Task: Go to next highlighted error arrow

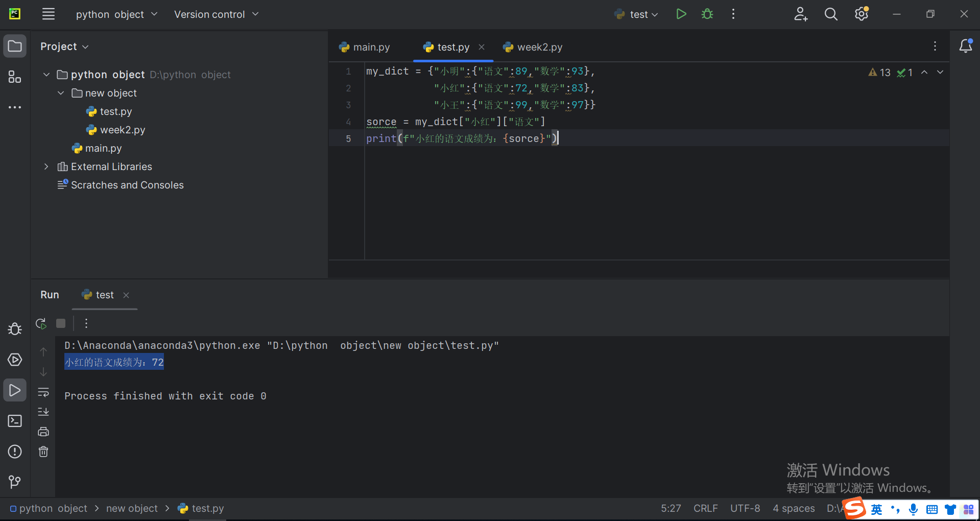Action: pyautogui.click(x=940, y=73)
